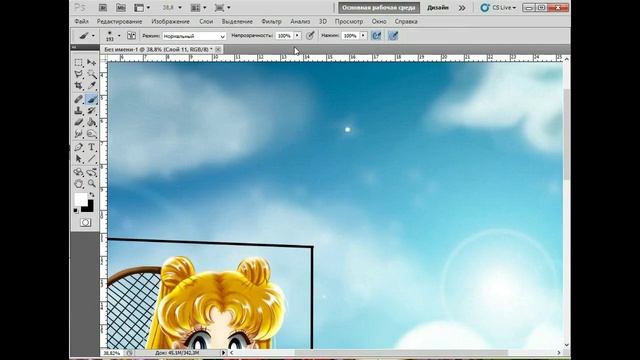The width and height of the screenshot is (640, 360).
Task: Select the Crop tool
Action: click(x=78, y=86)
